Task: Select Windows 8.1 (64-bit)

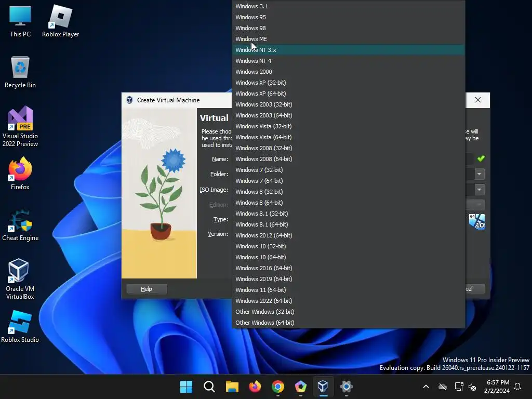Action: [x=349, y=224]
